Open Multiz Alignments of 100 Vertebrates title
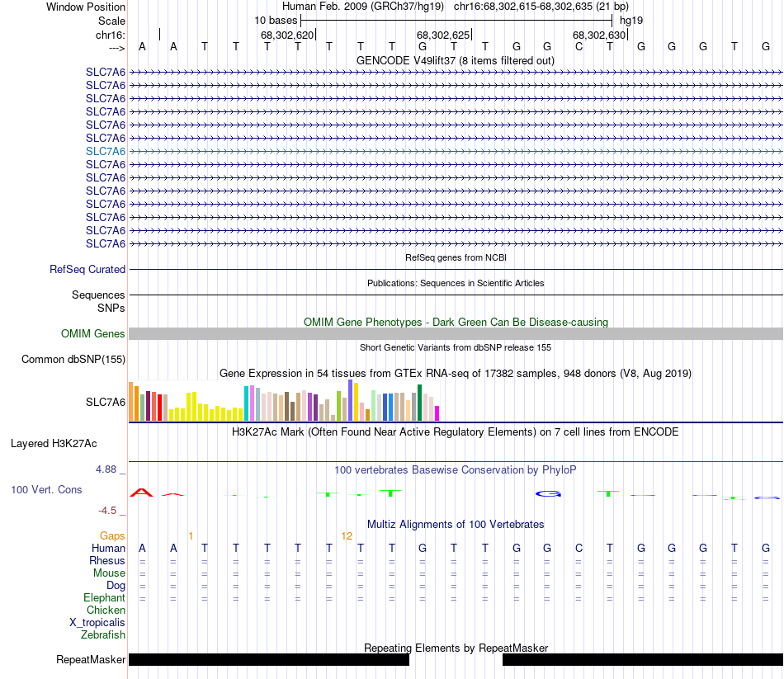The height and width of the screenshot is (679, 784). 456,525
